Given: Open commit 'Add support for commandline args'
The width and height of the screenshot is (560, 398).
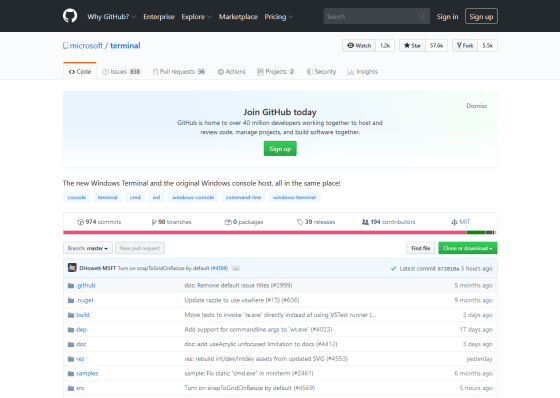Looking at the screenshot, I should pyautogui.click(x=258, y=329).
